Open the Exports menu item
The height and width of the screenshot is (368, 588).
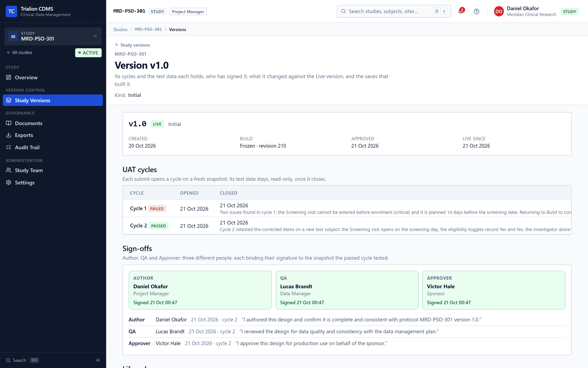pos(53,135)
